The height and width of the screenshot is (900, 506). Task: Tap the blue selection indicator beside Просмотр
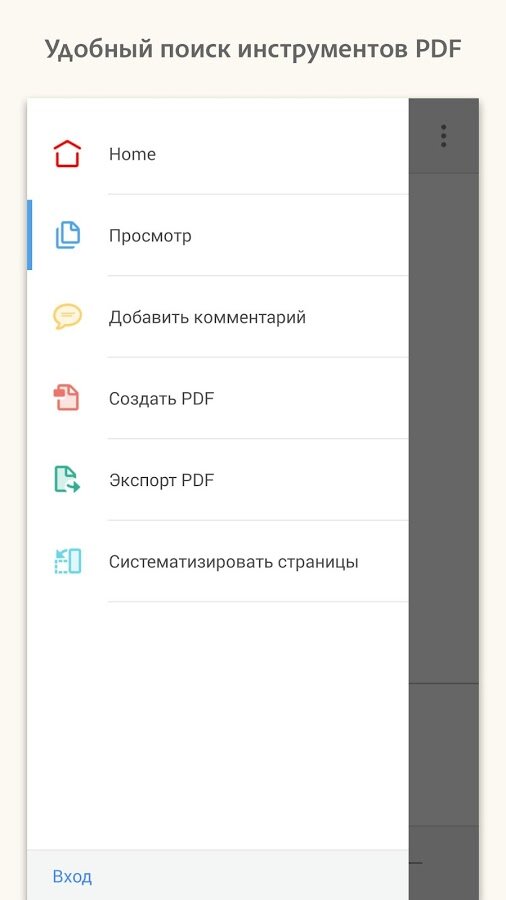pyautogui.click(x=29, y=235)
